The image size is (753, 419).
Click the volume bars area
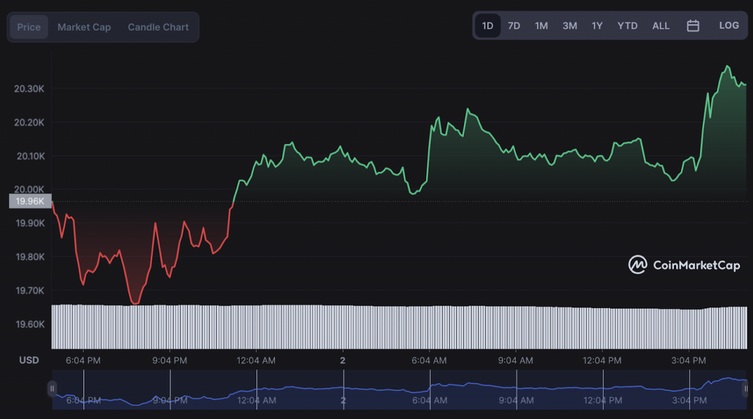point(399,327)
